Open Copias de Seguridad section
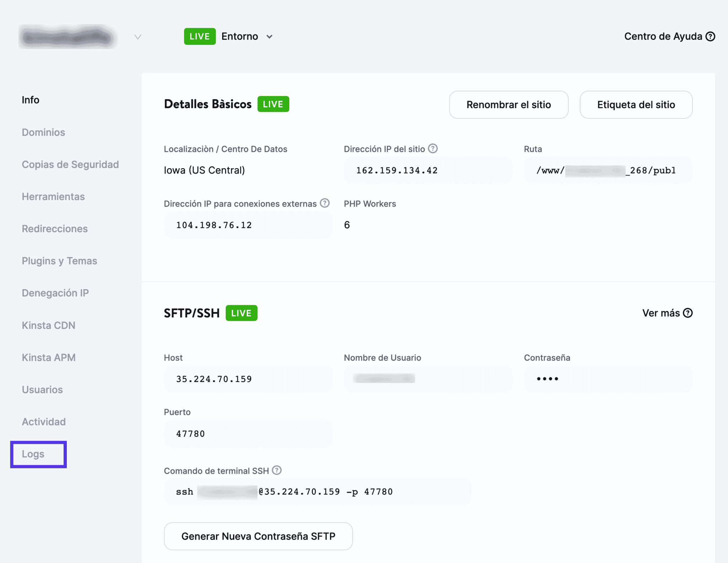Viewport: 728px width, 563px height. pyautogui.click(x=70, y=164)
